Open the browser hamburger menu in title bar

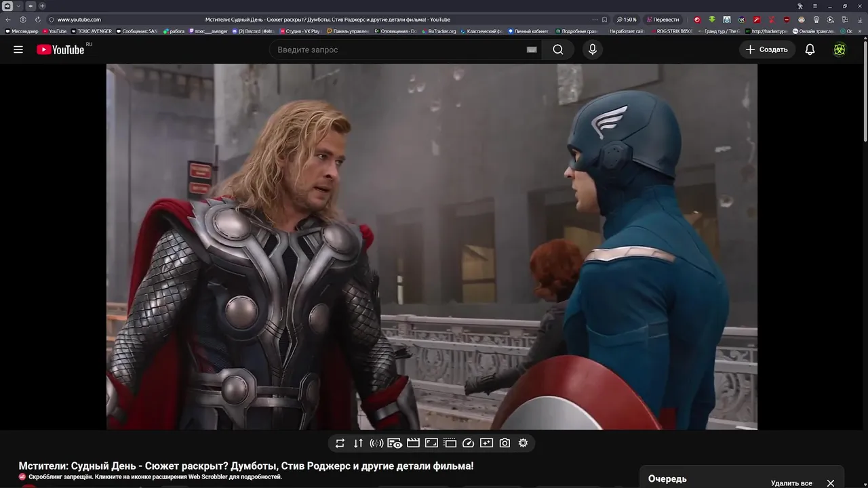tap(815, 6)
